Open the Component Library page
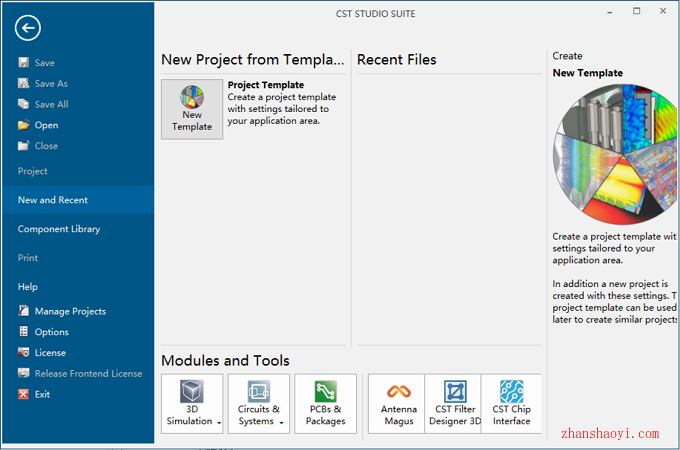This screenshot has width=680, height=450. pos(59,229)
